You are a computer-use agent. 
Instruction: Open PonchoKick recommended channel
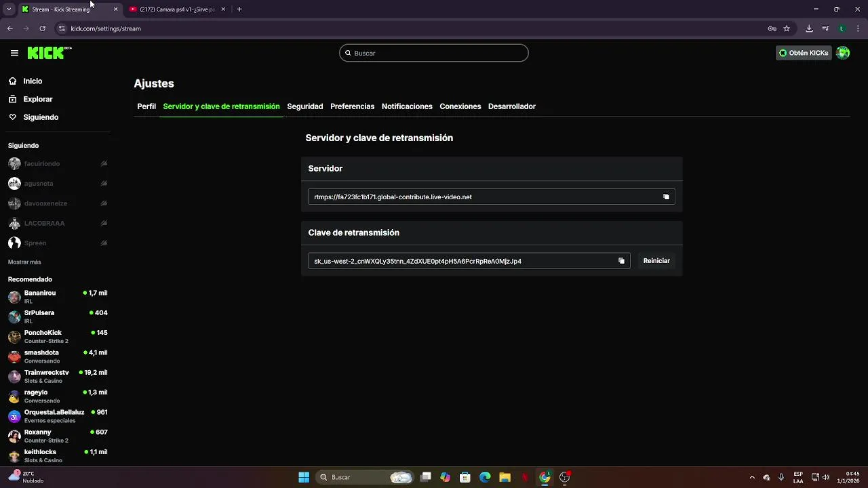58,336
